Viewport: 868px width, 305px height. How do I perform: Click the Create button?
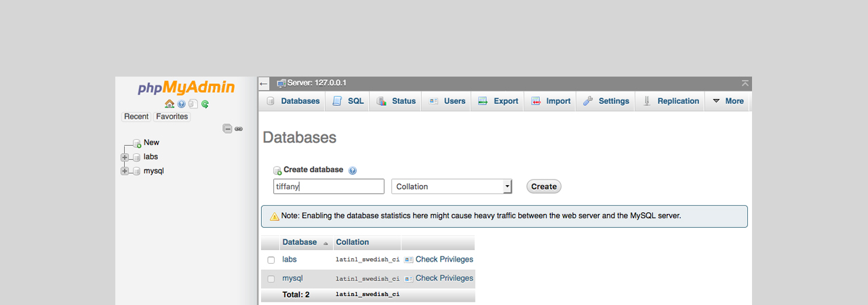(x=544, y=186)
